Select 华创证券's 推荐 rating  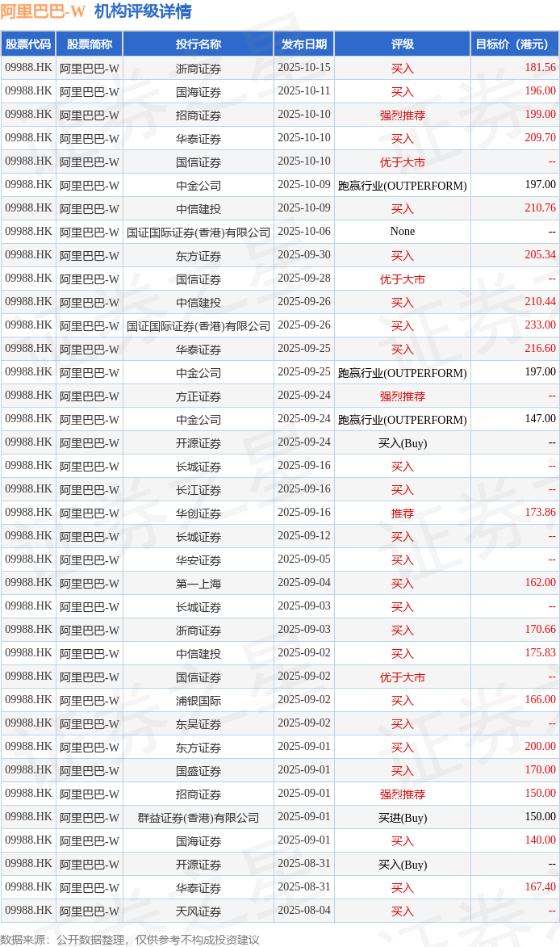point(403,513)
